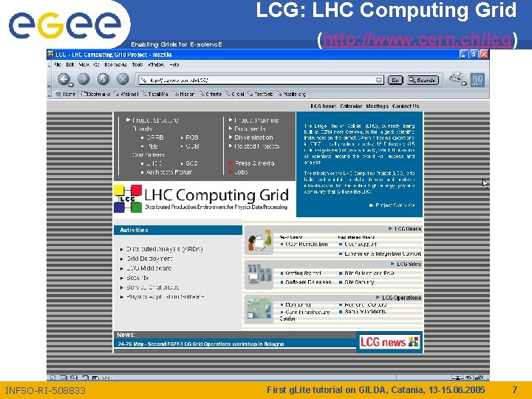
Task: Reload the page with the Reload icon
Action: coord(103,79)
